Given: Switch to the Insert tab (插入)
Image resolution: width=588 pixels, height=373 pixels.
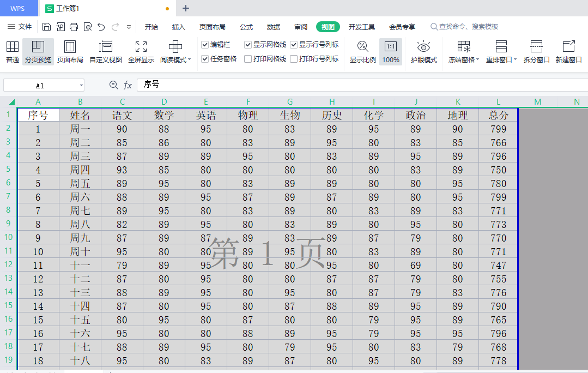Looking at the screenshot, I should [179, 27].
